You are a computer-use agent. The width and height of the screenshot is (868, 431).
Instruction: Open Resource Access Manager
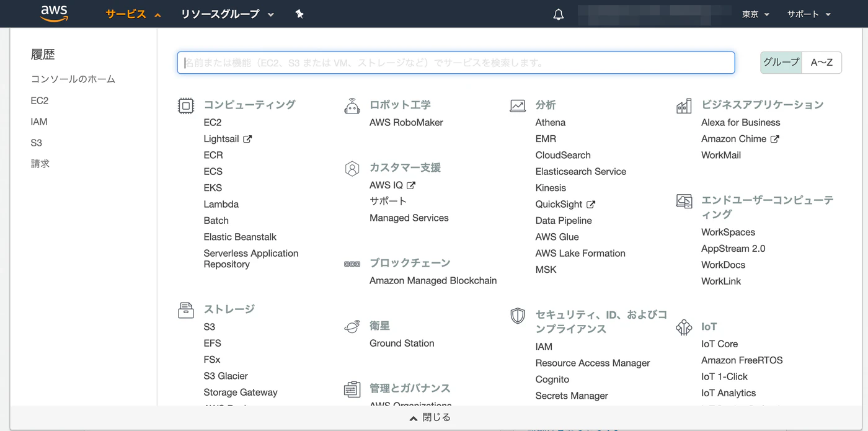click(x=593, y=363)
